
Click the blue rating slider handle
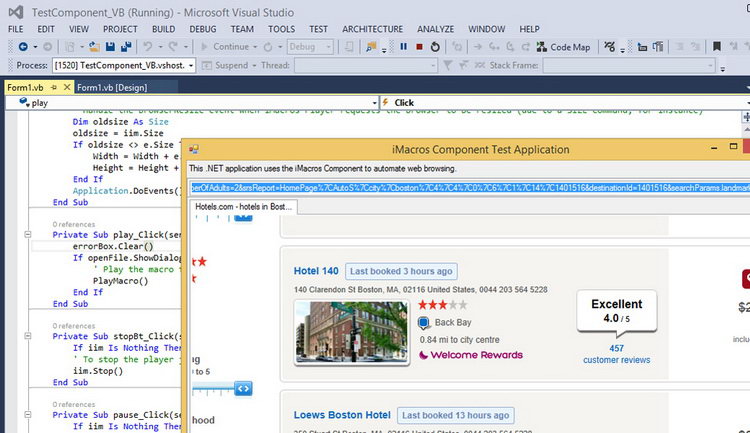coord(243,389)
